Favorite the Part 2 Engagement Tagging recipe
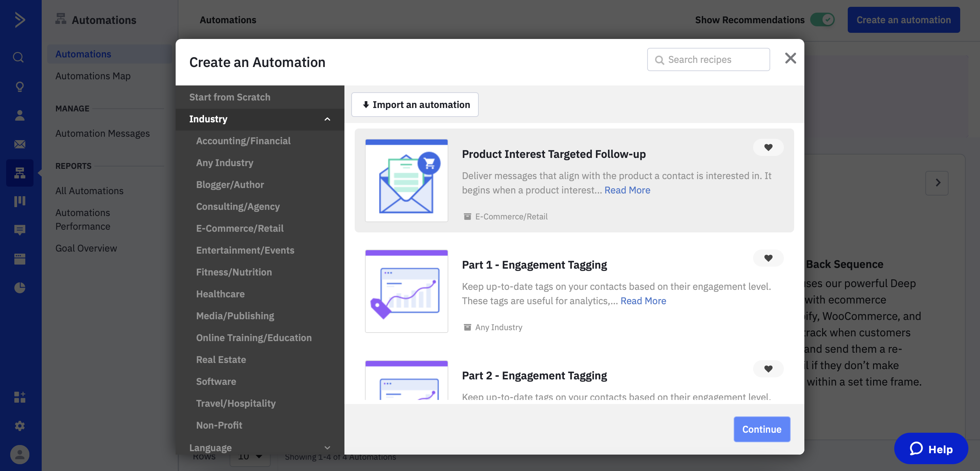 coord(768,369)
